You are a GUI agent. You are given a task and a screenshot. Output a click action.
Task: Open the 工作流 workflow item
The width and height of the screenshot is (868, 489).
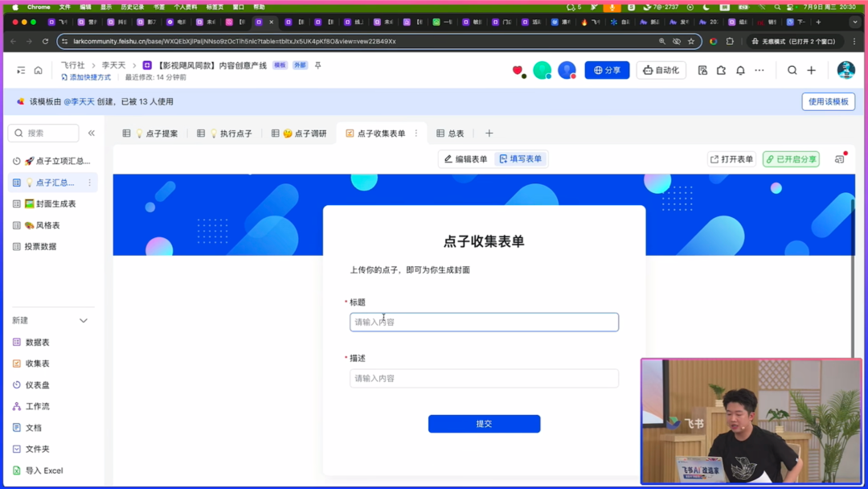point(37,407)
